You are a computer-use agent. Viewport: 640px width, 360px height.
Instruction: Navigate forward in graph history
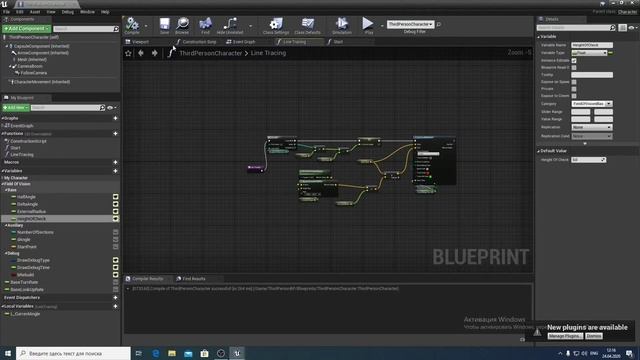(x=154, y=53)
